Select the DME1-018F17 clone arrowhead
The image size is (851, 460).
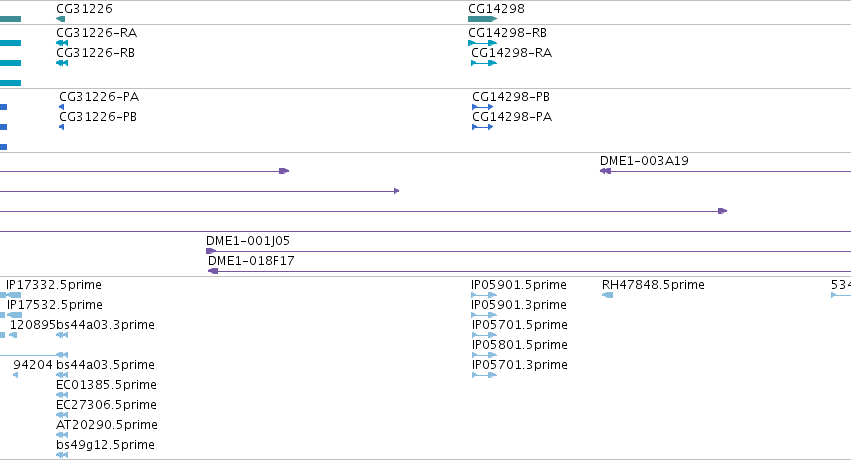(213, 271)
